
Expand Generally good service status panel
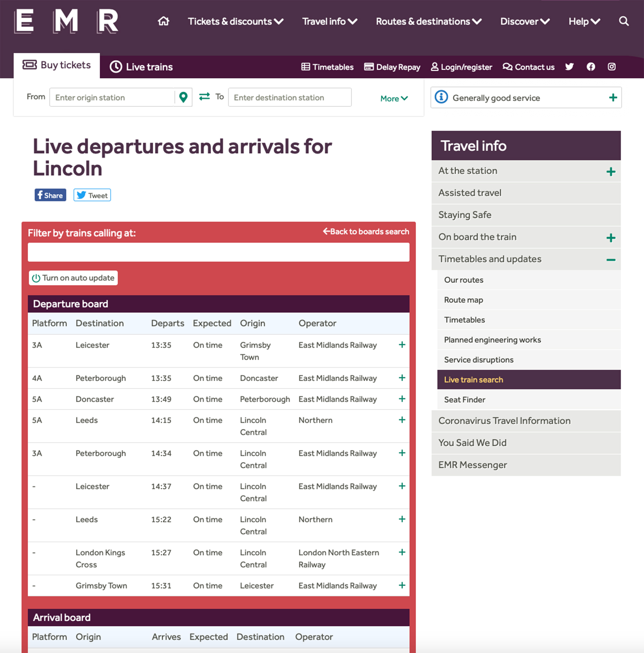coord(613,98)
